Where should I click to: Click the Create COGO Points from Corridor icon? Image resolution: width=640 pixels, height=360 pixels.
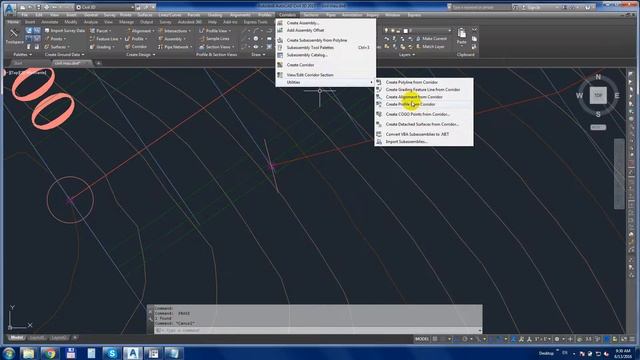(x=379, y=114)
